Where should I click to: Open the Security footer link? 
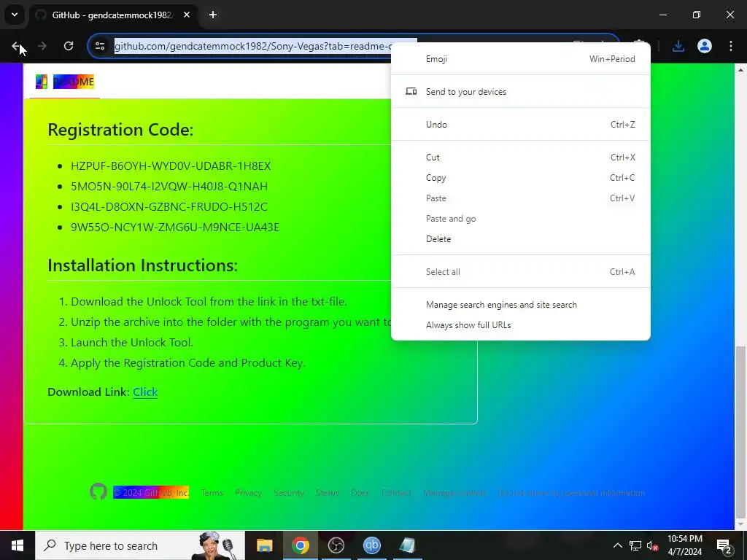point(289,493)
